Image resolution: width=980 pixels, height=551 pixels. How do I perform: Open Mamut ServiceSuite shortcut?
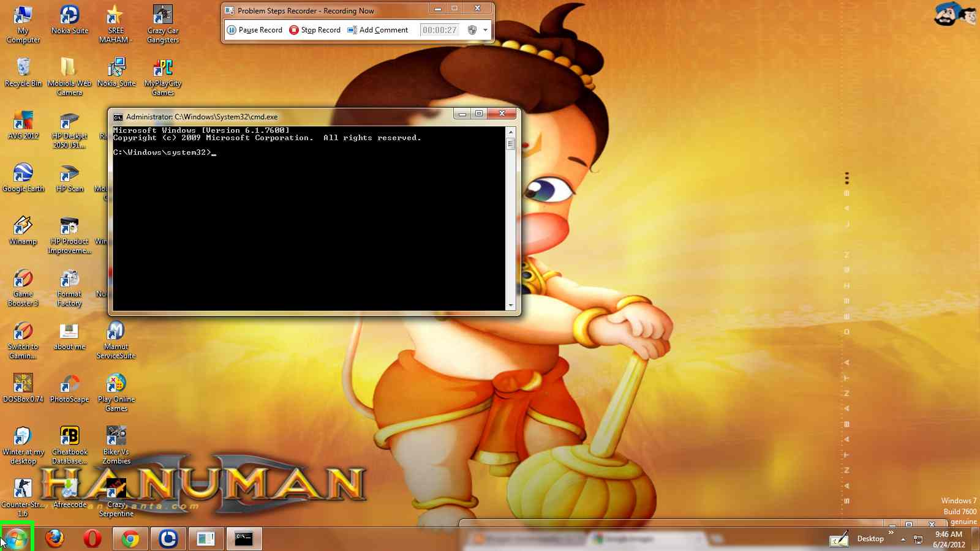pos(116,340)
